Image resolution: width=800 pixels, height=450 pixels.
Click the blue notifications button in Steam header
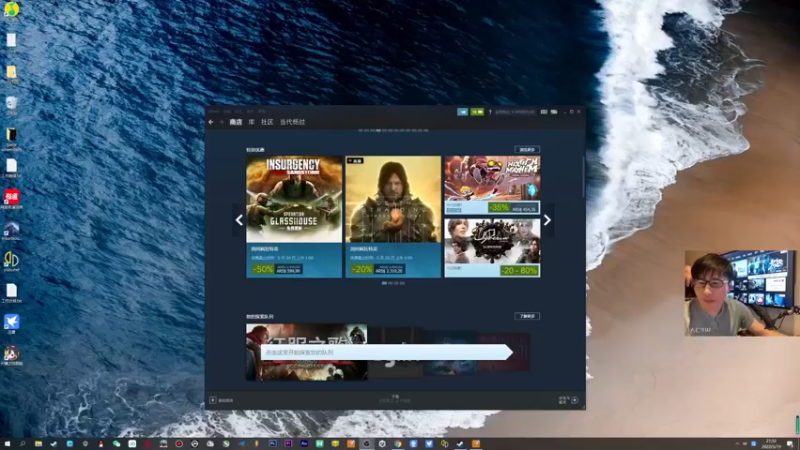(x=462, y=112)
